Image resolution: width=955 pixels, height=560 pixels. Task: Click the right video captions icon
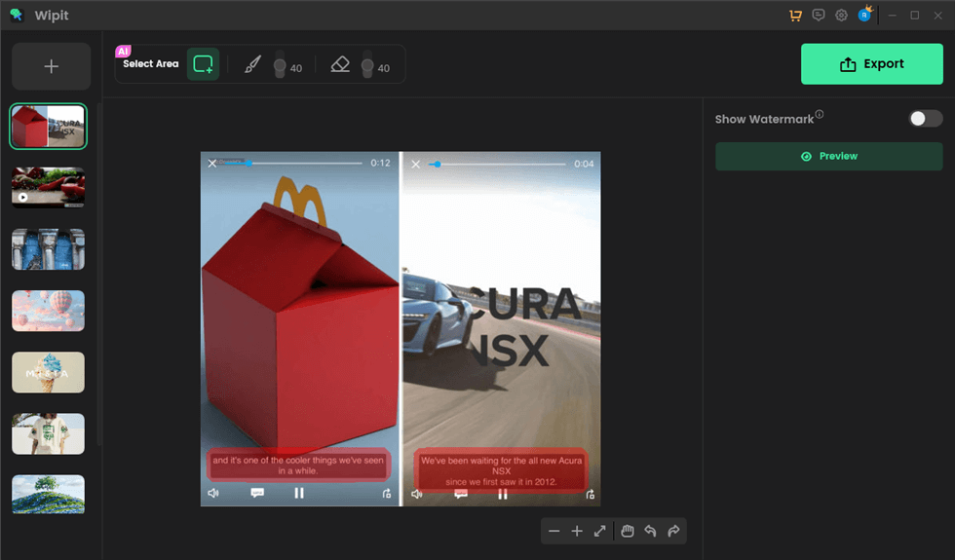pyautogui.click(x=460, y=494)
